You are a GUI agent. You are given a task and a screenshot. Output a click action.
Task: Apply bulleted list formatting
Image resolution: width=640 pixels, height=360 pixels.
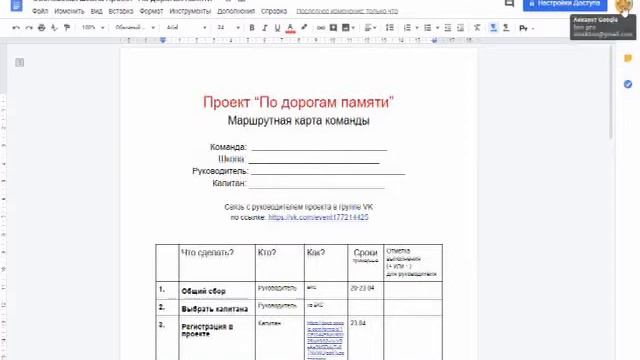pos(427,28)
